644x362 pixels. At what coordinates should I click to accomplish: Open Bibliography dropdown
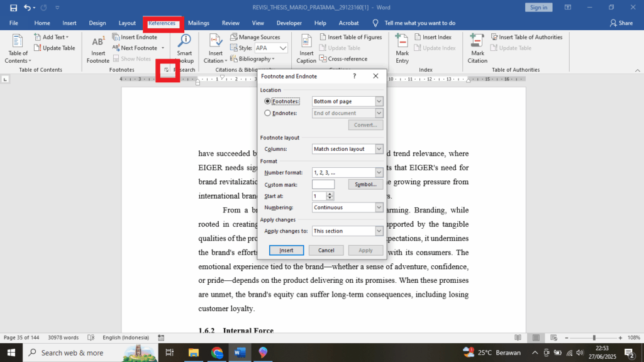click(253, 58)
